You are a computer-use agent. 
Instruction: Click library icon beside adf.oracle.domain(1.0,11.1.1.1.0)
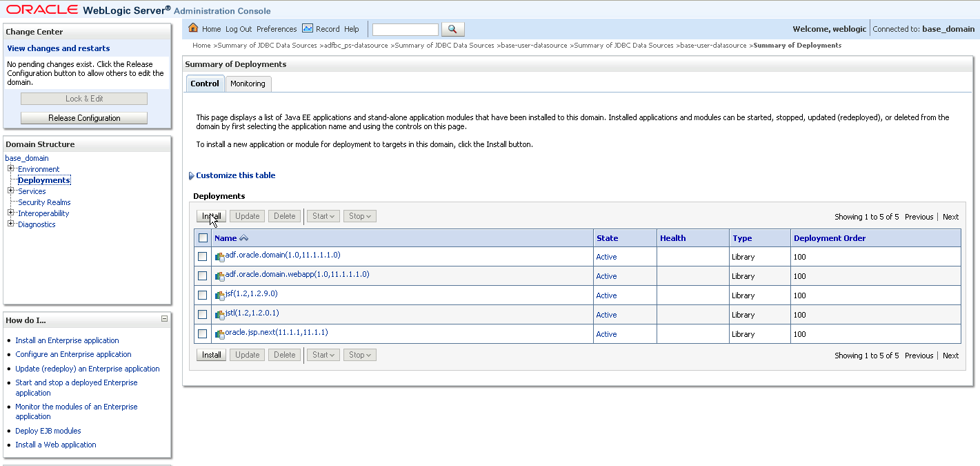[x=219, y=257]
